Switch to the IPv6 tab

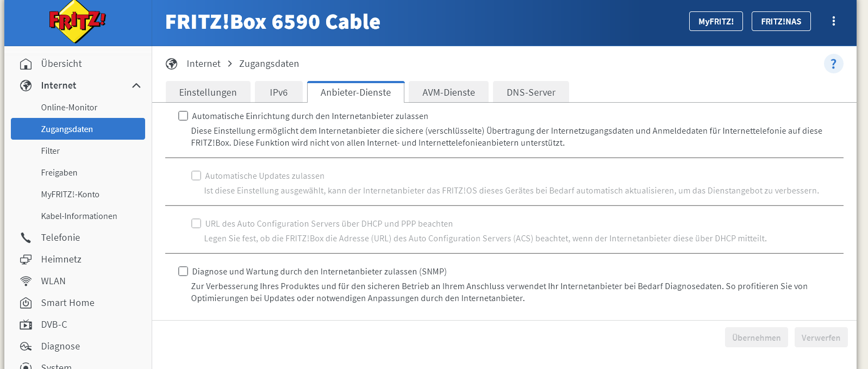tap(279, 92)
